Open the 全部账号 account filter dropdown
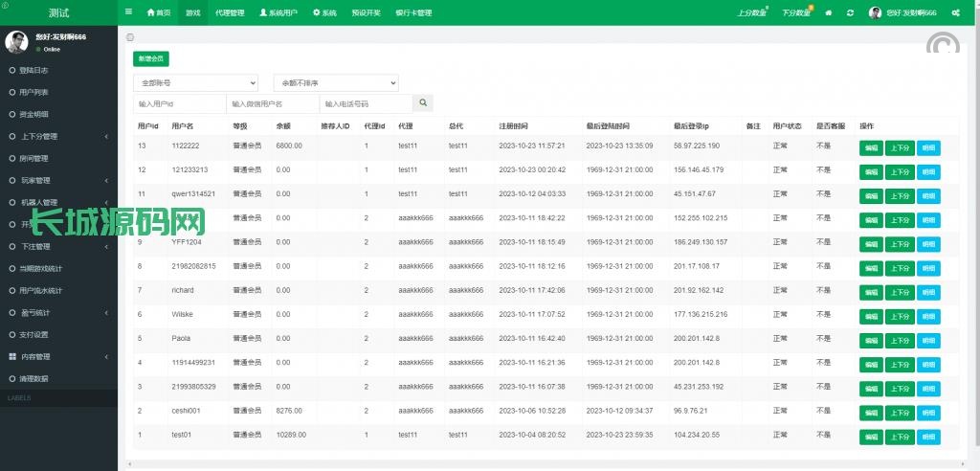The width and height of the screenshot is (980, 471). [x=195, y=83]
